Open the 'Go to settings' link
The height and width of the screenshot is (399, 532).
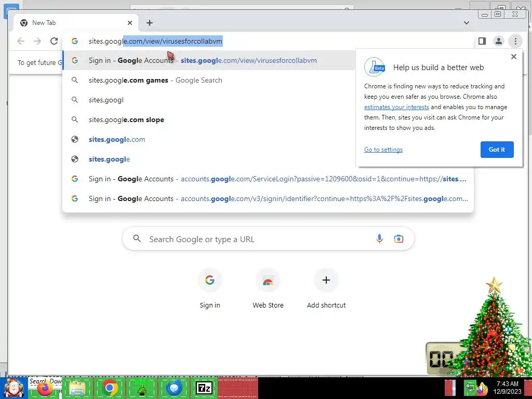point(383,150)
